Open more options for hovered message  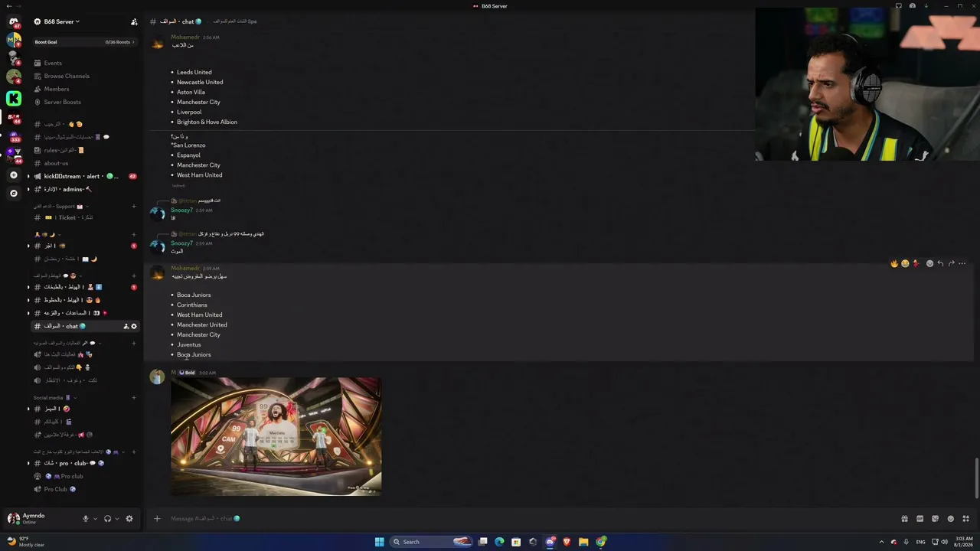(x=962, y=263)
